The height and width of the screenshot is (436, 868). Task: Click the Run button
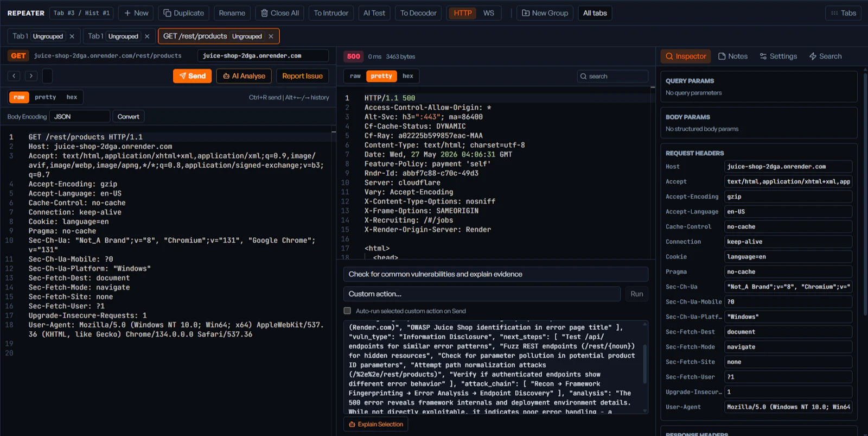(x=637, y=294)
